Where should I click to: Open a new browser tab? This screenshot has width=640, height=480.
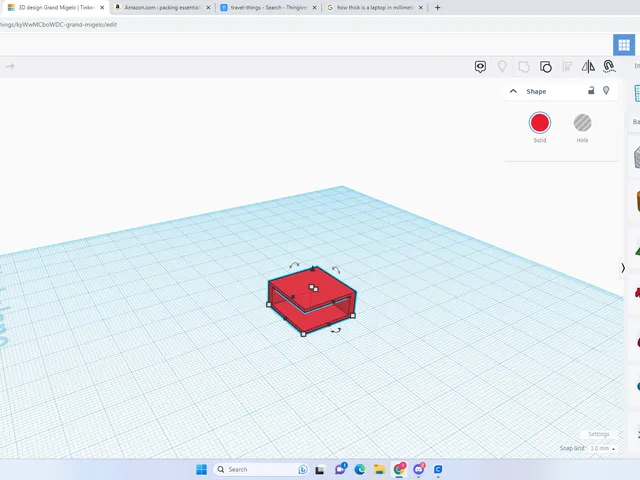[x=438, y=7]
